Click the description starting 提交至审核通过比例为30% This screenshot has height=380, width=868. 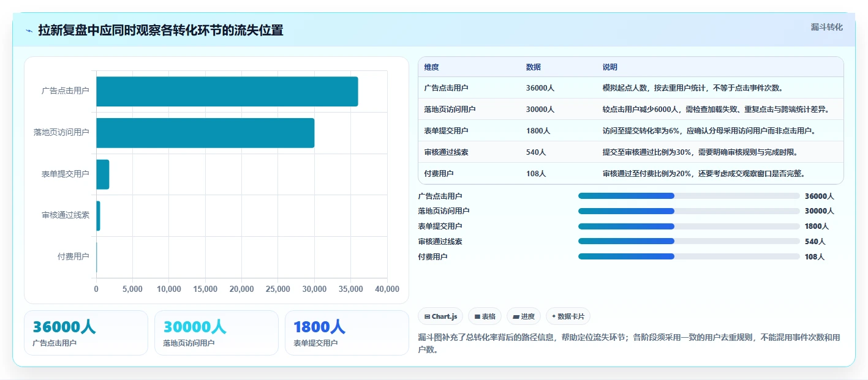tap(700, 152)
